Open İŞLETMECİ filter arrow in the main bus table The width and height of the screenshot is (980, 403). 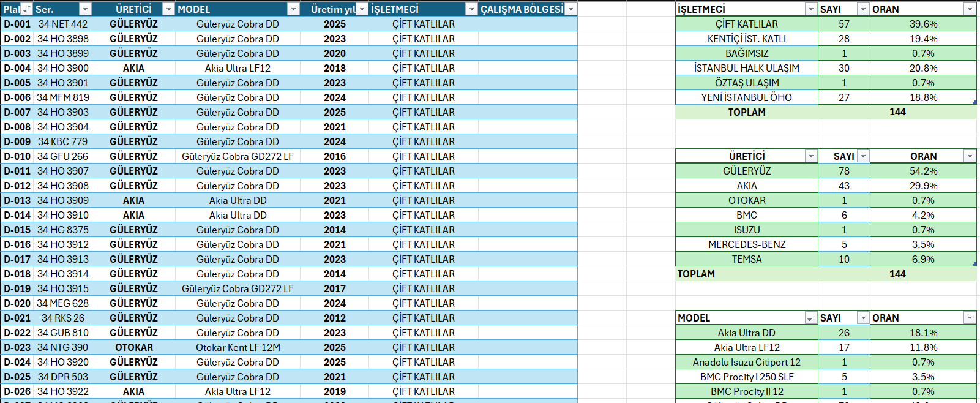tap(471, 9)
